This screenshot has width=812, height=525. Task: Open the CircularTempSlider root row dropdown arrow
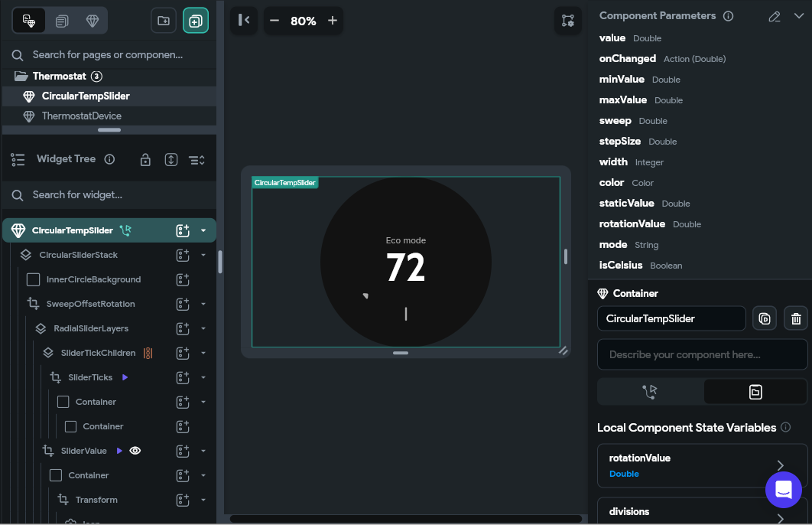(203, 230)
